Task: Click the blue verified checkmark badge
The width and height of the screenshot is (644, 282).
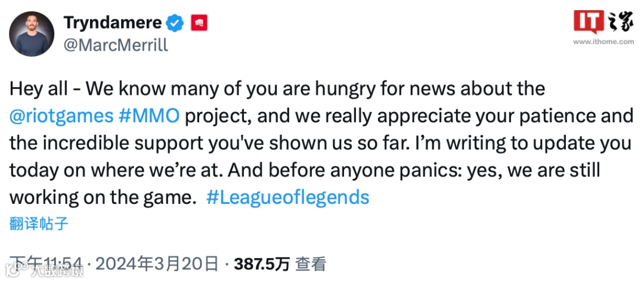Action: [x=175, y=23]
